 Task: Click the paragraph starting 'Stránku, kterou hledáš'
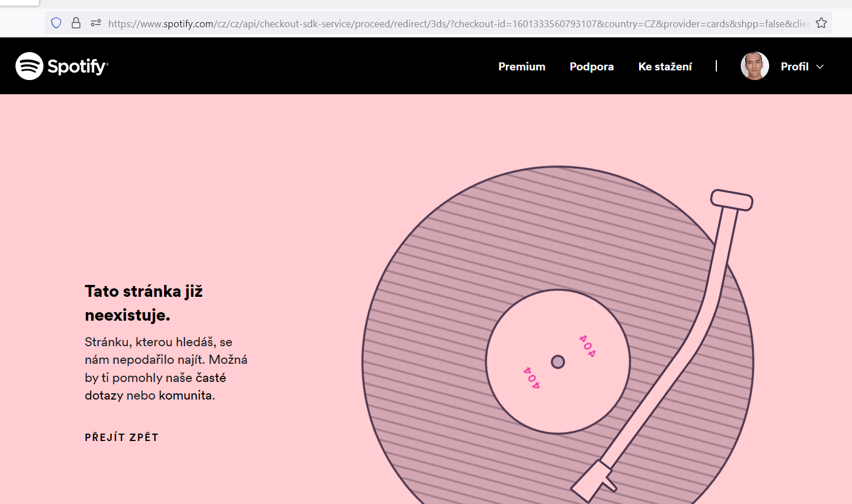[x=166, y=368]
